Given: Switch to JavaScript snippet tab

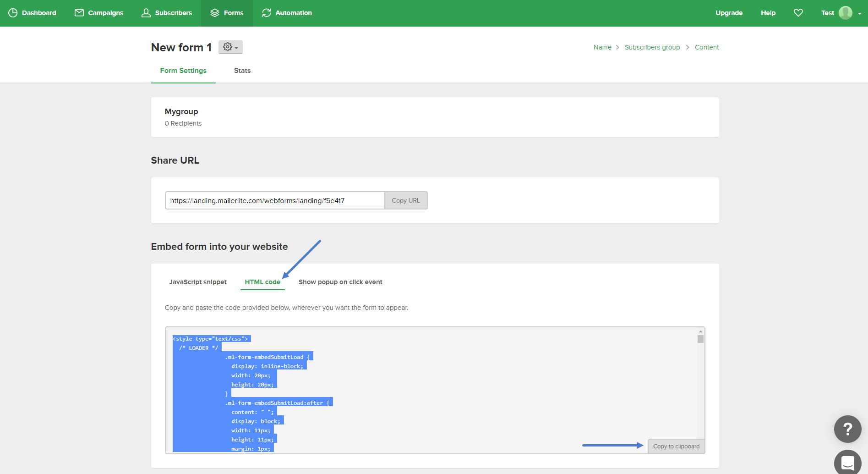Looking at the screenshot, I should pyautogui.click(x=198, y=282).
